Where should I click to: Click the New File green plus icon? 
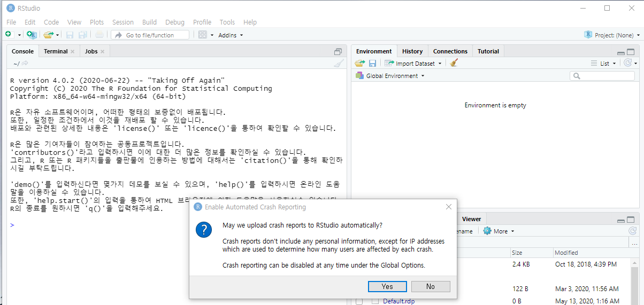tap(8, 35)
